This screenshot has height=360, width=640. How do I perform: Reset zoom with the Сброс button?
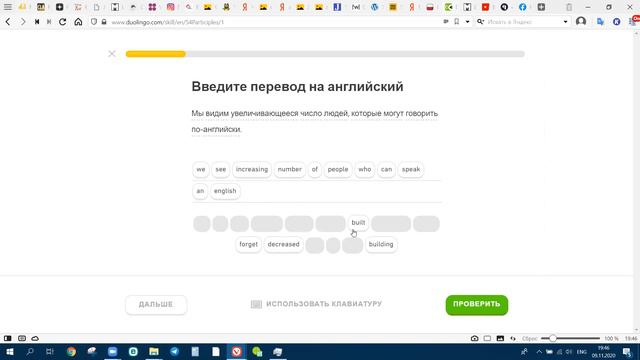[529, 338]
